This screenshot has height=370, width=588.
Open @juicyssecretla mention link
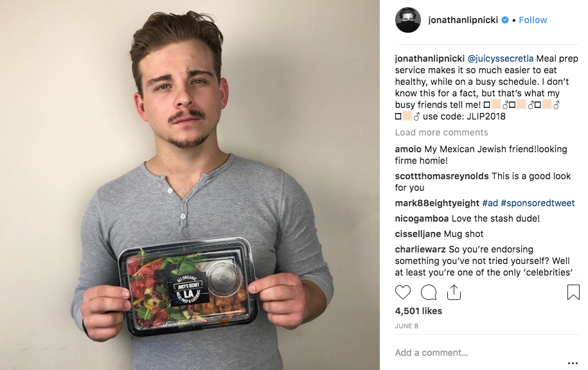pos(500,59)
